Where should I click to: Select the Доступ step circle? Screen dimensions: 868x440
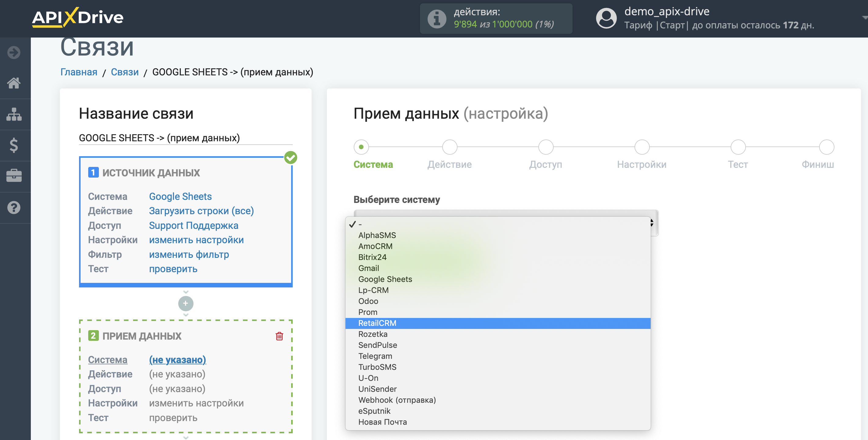pos(545,147)
